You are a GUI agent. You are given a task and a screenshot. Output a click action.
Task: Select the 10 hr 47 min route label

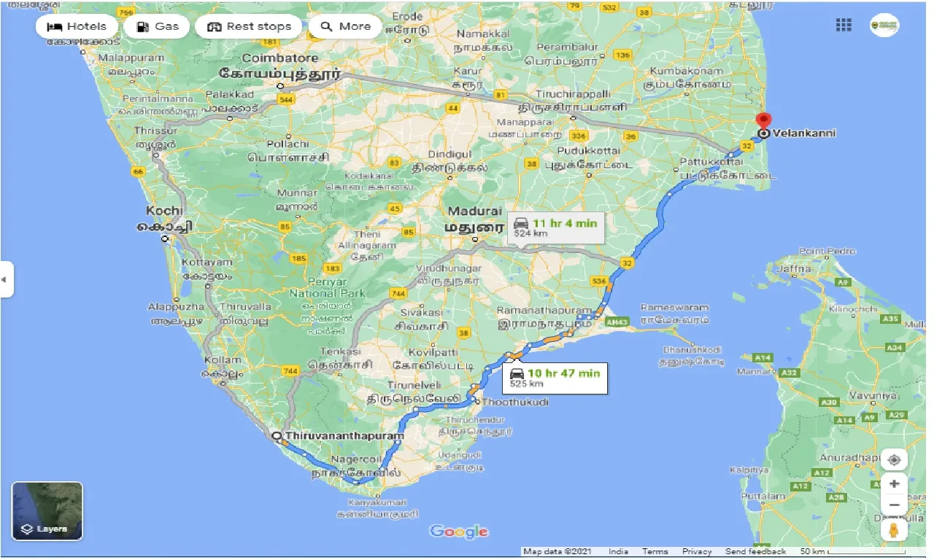[555, 377]
